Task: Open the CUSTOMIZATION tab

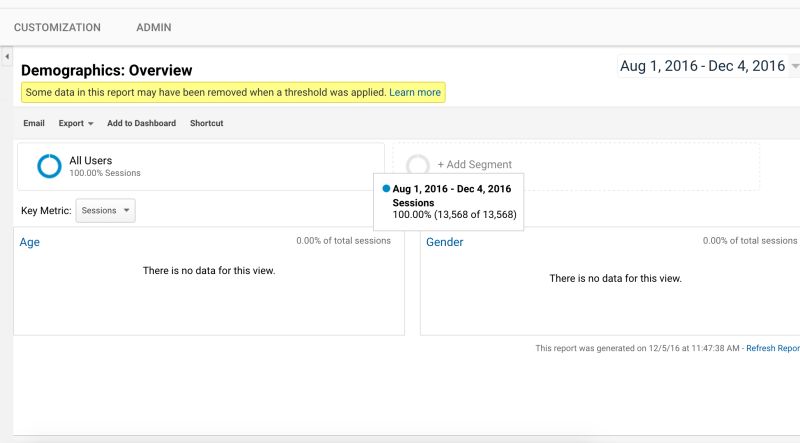Action: [x=57, y=28]
